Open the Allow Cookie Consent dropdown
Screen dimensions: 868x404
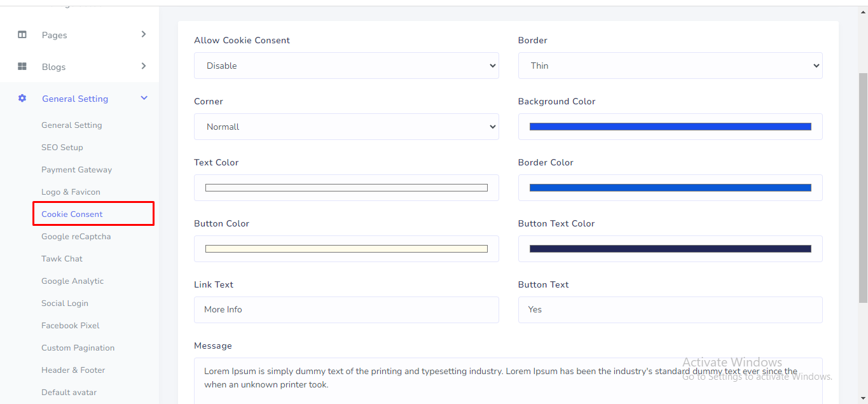point(346,66)
